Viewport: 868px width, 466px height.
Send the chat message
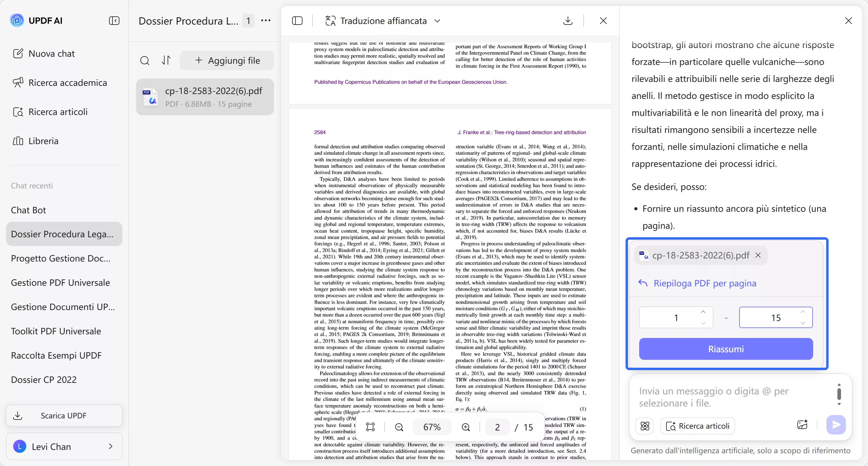tap(836, 425)
